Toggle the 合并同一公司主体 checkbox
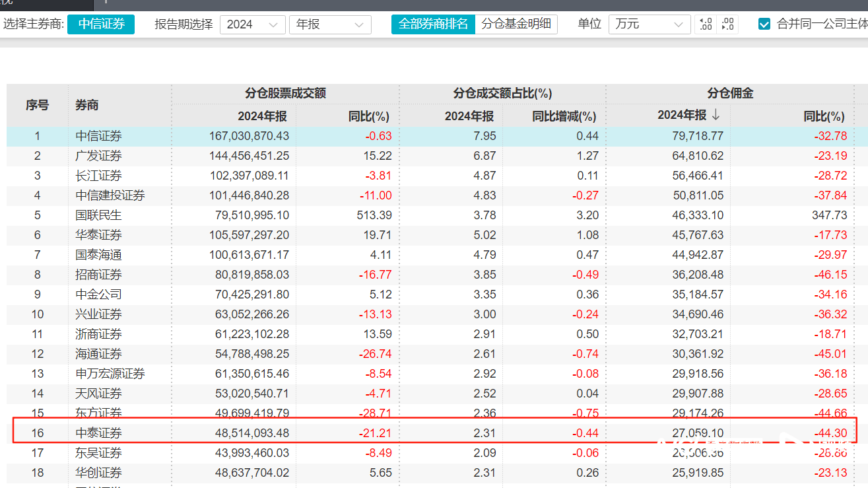868x488 pixels. [x=764, y=24]
